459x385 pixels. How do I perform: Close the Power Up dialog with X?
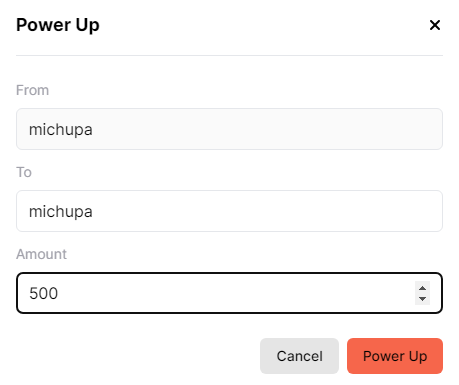point(435,25)
